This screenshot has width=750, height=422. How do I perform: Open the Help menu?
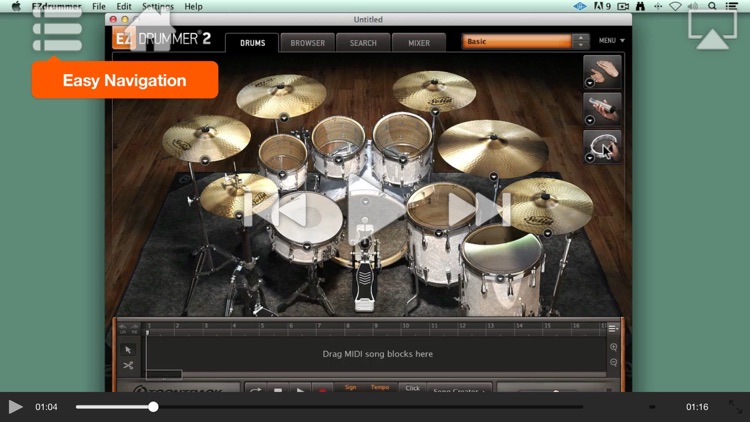193,6
